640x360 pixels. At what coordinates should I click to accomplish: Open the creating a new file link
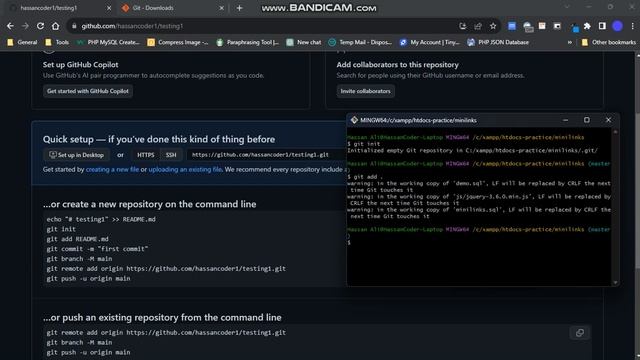[112, 169]
